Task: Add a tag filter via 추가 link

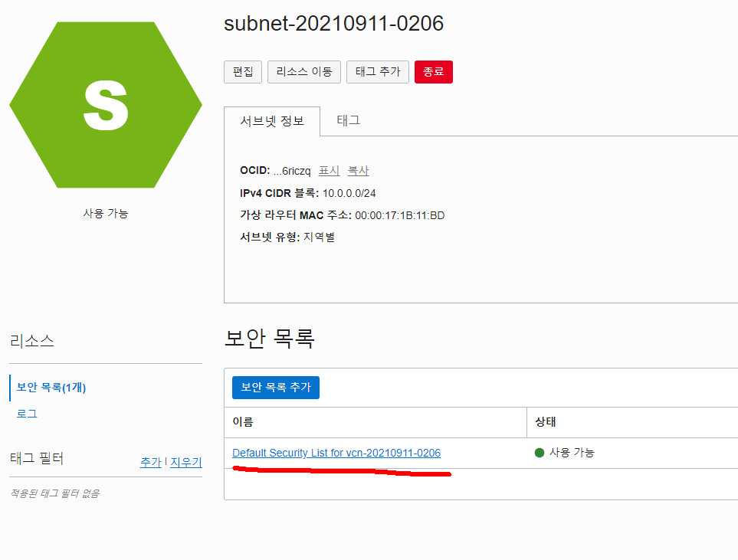Action: tap(151, 463)
